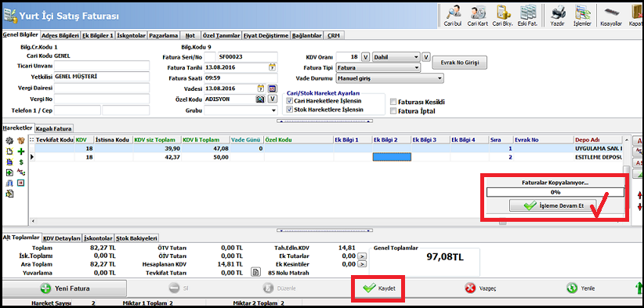Toggle Cari Hareketlere İşlensin checkbox
The width and height of the screenshot is (644, 308).
point(290,100)
